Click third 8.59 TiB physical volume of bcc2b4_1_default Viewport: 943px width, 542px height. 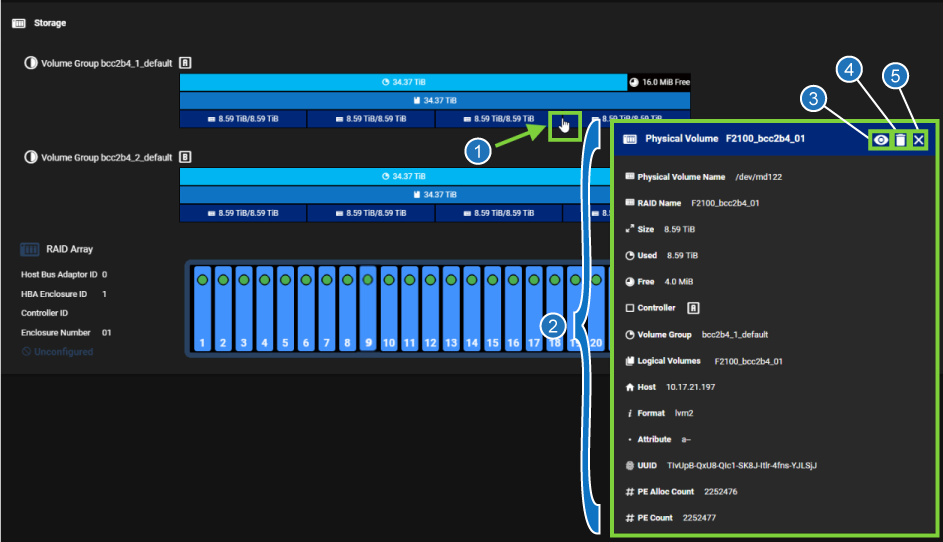[x=499, y=119]
